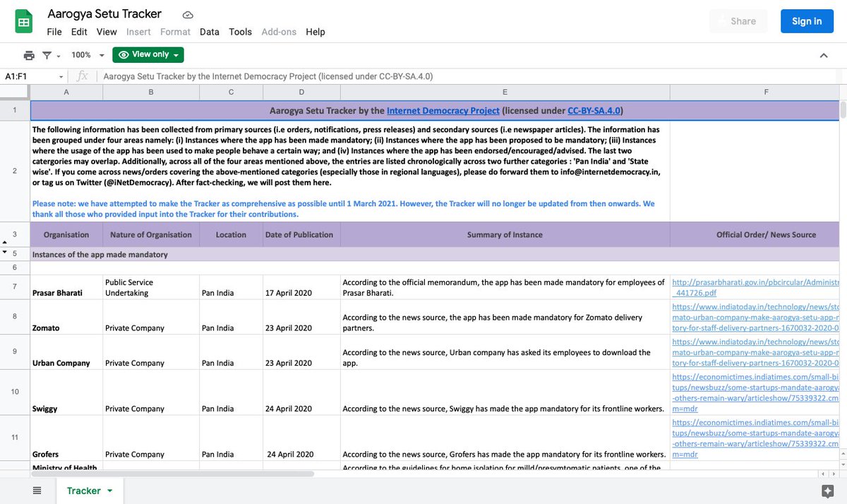This screenshot has height=504, width=847.
Task: Open the Data menu
Action: 209,32
